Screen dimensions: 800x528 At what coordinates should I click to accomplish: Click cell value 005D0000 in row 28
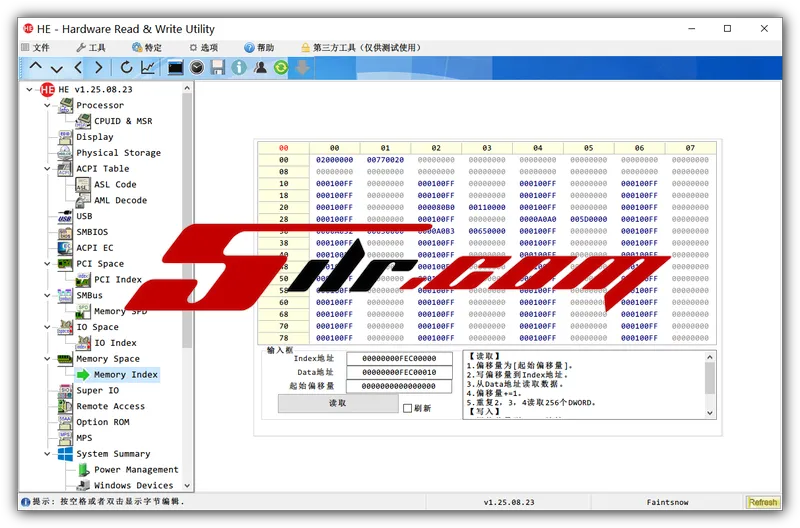click(x=588, y=219)
